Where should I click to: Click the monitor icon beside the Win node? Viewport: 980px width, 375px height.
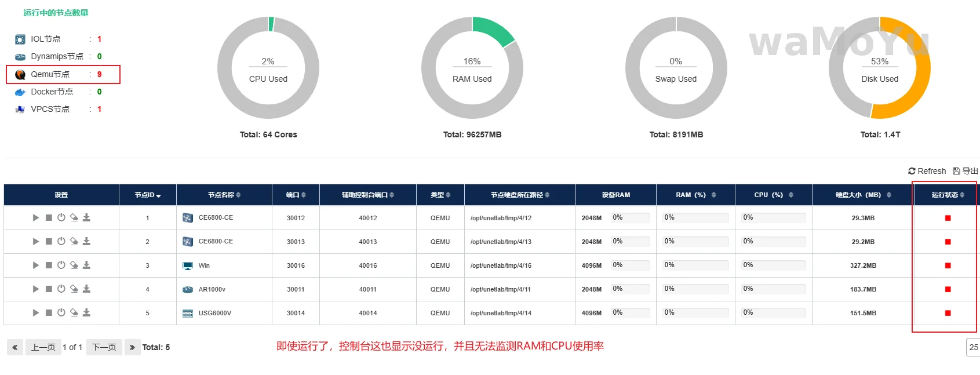click(x=188, y=265)
